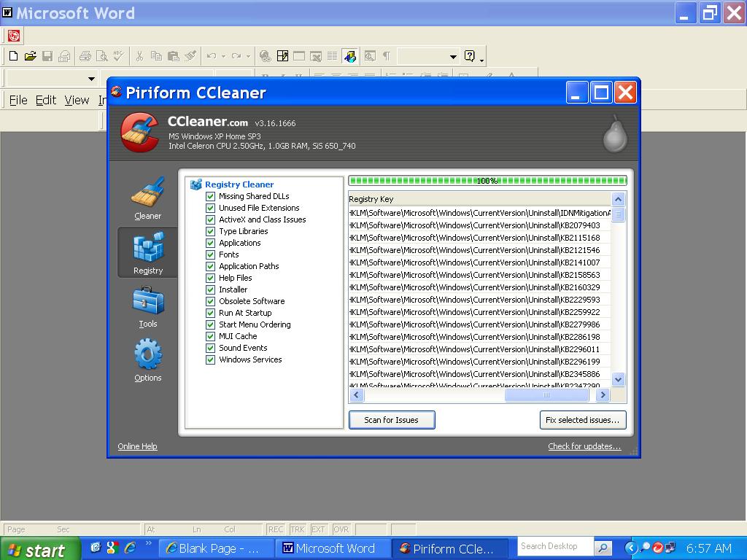This screenshot has width=747, height=560.
Task: Switch to Blank Page taskbar window
Action: tap(216, 548)
